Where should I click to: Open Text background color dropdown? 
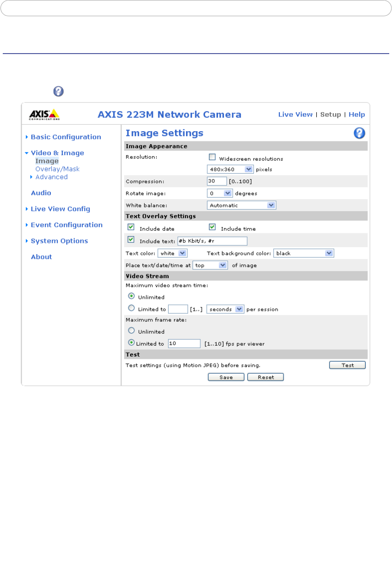(303, 253)
